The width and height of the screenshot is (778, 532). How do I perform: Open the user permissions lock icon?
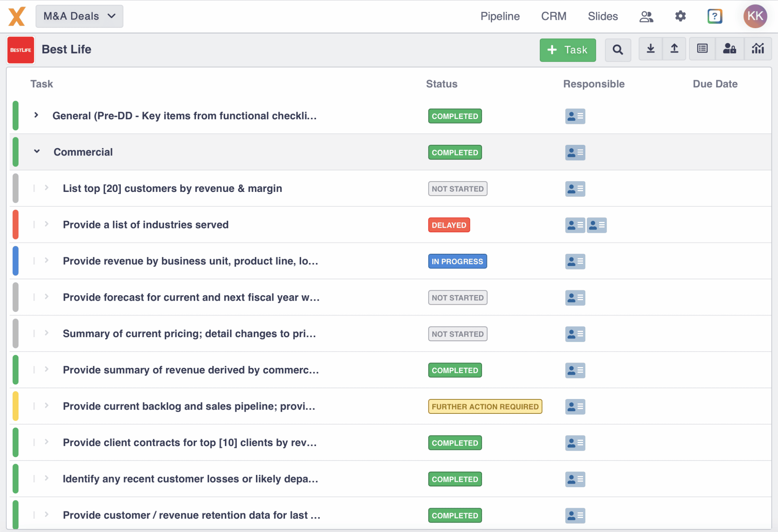coord(729,49)
